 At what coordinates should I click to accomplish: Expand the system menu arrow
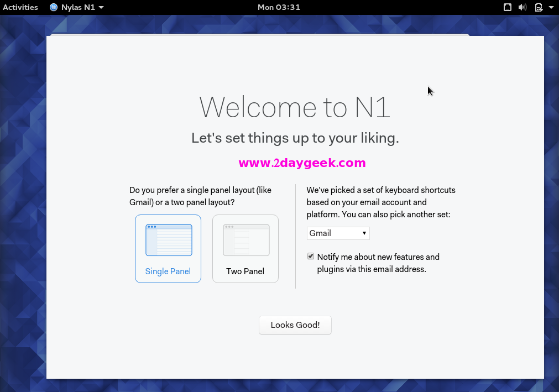(551, 7)
